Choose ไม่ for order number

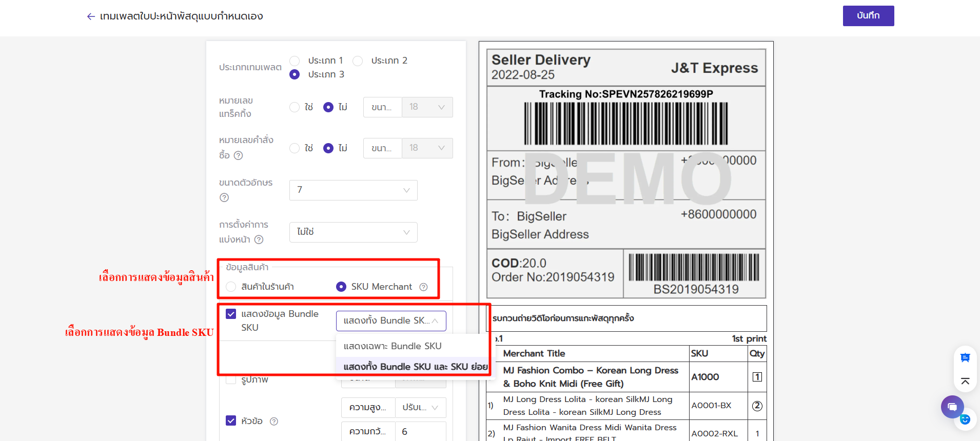[x=328, y=148]
